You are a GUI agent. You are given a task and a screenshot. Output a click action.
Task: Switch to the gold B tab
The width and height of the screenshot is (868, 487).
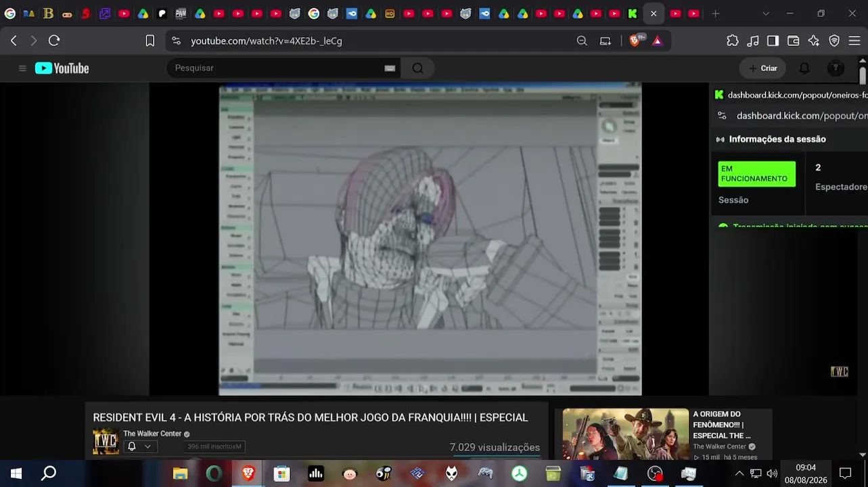[48, 14]
